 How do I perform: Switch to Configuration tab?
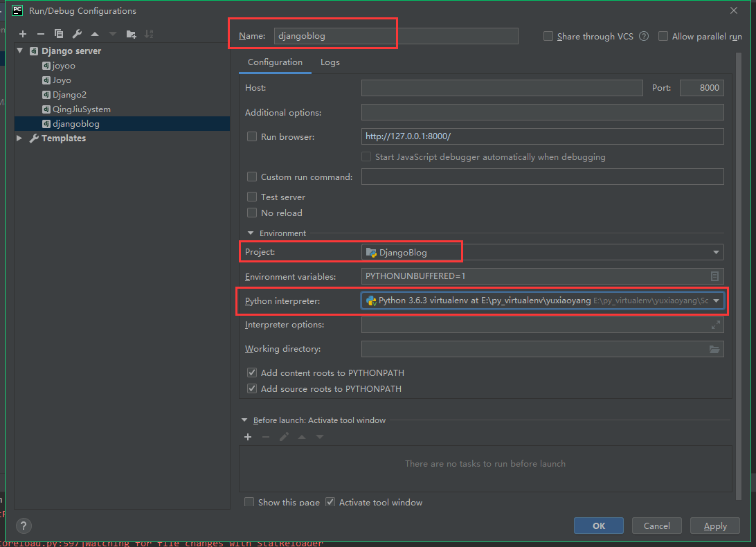click(275, 62)
